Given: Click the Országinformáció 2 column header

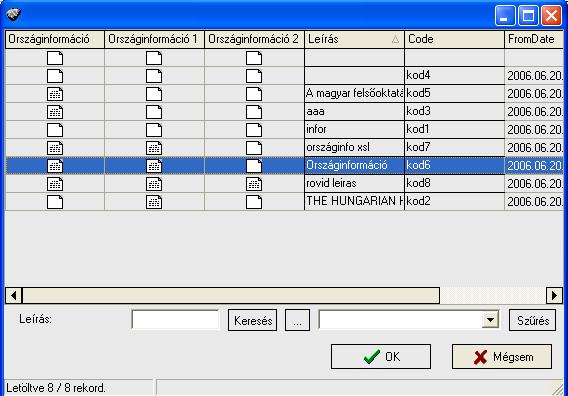Looking at the screenshot, I should click(x=254, y=39).
